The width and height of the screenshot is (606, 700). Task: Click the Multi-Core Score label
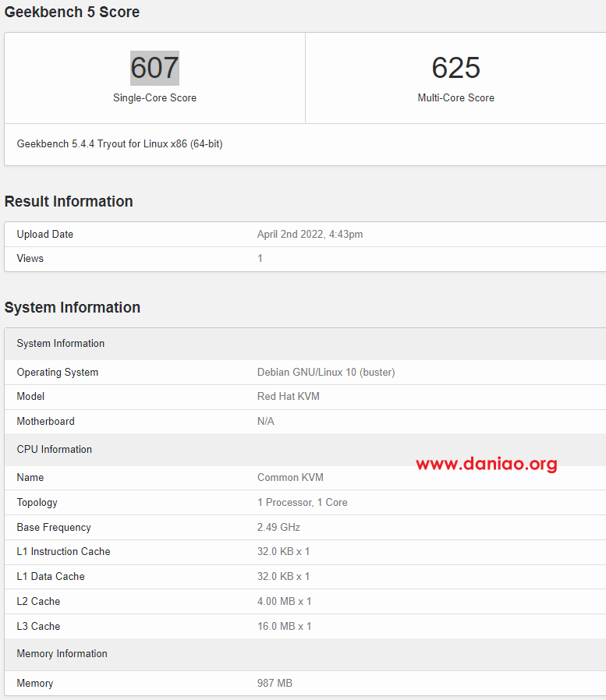(x=456, y=97)
